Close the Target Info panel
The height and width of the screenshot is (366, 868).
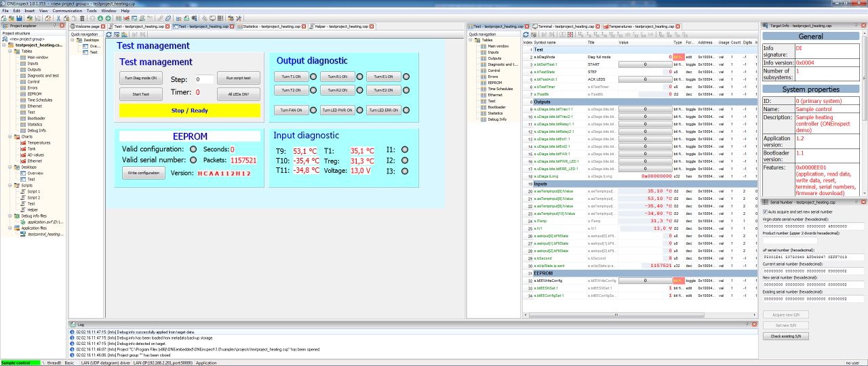pos(863,26)
